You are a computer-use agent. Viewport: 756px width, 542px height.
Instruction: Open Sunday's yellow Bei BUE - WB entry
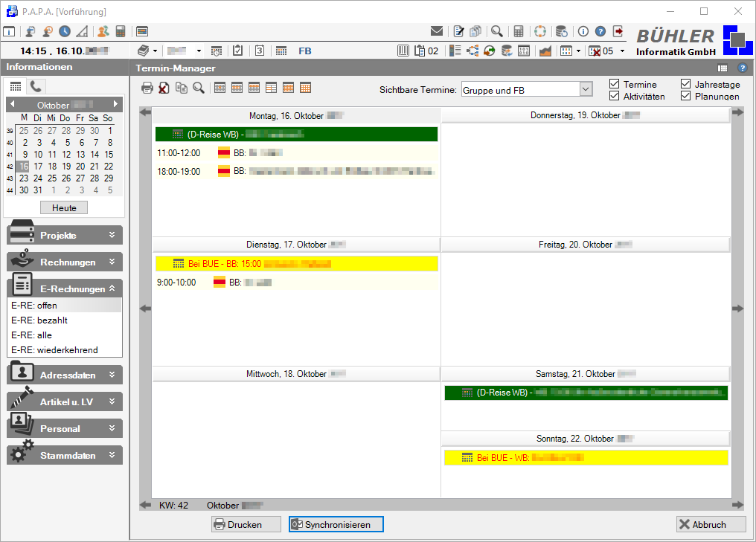pyautogui.click(x=586, y=457)
